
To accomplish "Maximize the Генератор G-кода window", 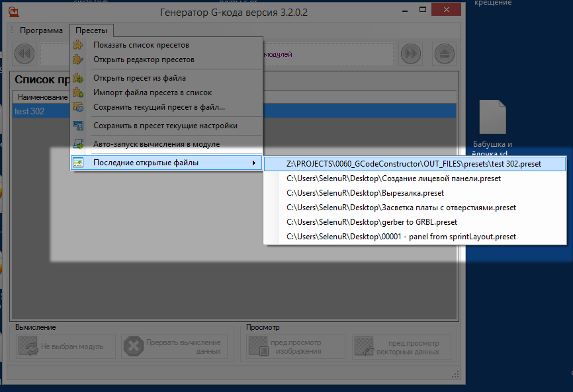I will tap(422, 10).
